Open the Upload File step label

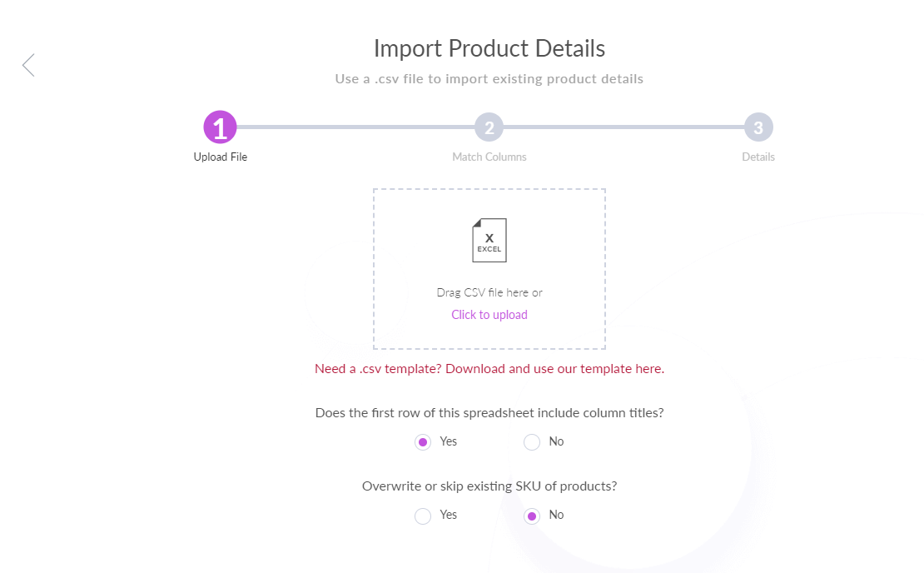click(x=221, y=157)
